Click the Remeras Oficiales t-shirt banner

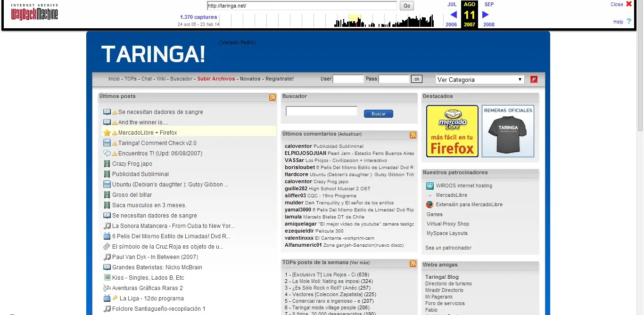(x=508, y=131)
